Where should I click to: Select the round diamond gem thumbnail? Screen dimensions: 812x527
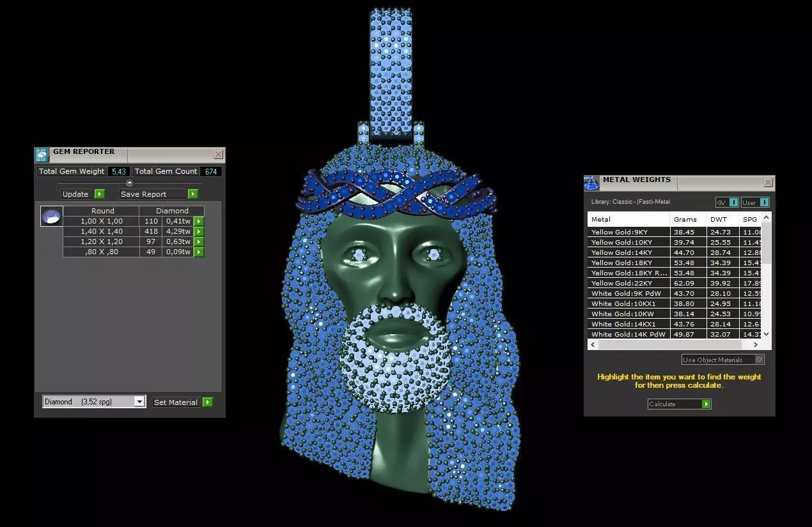[x=51, y=217]
